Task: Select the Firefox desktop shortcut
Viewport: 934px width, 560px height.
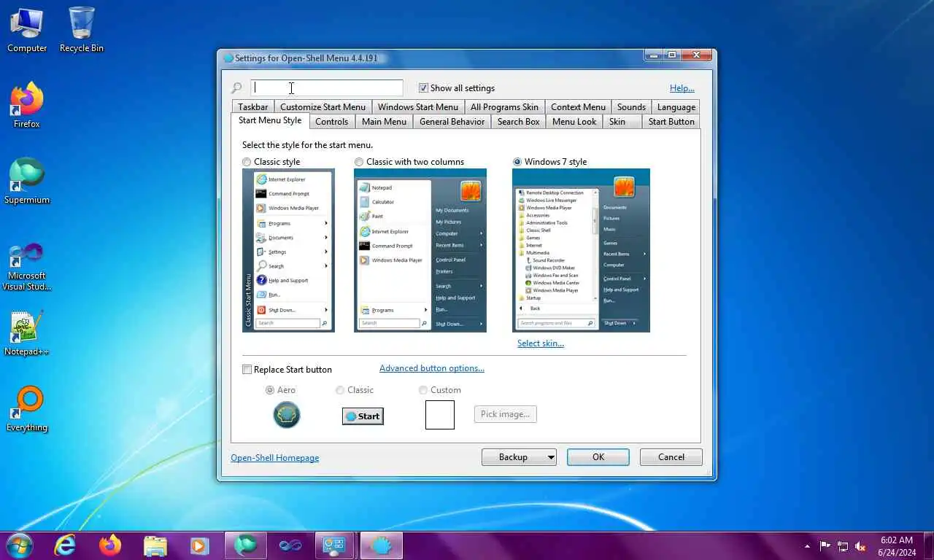Action: tap(27, 105)
